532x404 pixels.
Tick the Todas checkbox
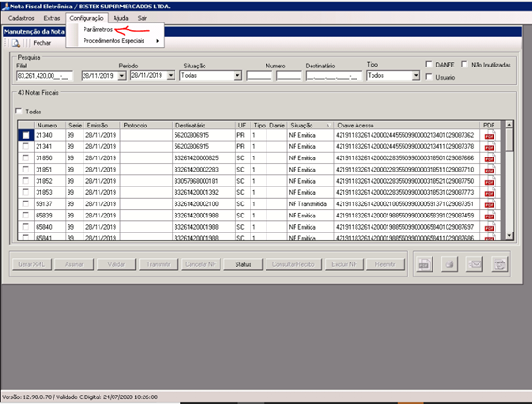coord(19,112)
